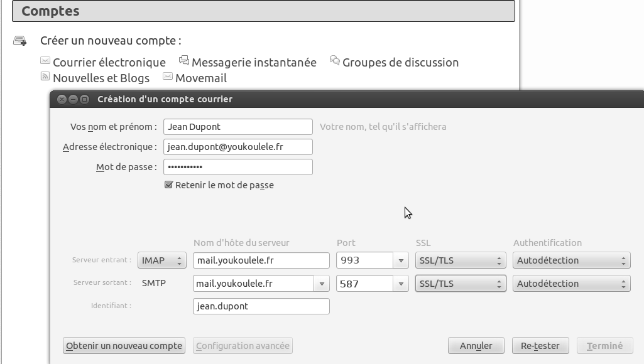Screen dimensions: 644x364
Task: Open the outgoing server SSL/TLS dropdown
Action: tap(460, 284)
